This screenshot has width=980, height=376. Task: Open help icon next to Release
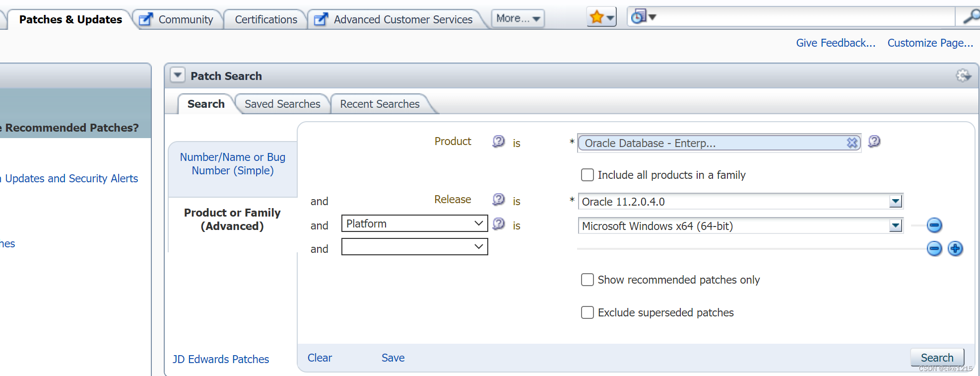point(498,200)
